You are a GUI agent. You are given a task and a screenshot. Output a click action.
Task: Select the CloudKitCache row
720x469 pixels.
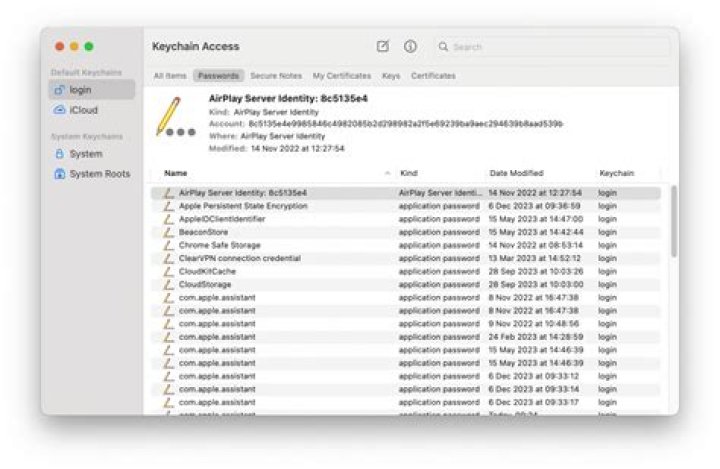tap(406, 271)
